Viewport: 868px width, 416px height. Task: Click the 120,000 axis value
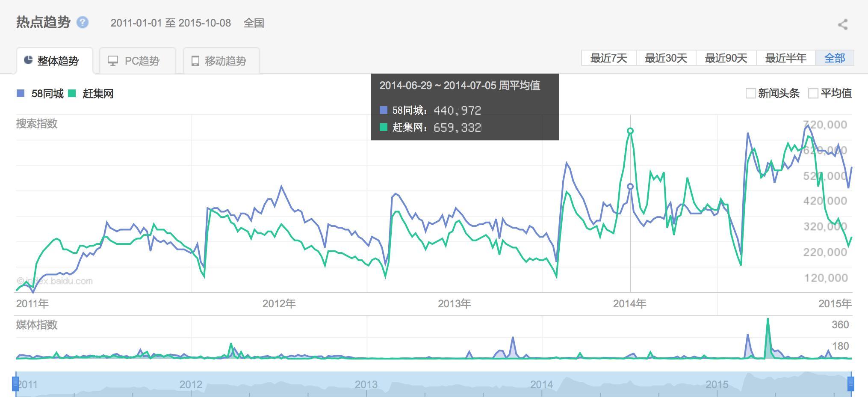826,278
